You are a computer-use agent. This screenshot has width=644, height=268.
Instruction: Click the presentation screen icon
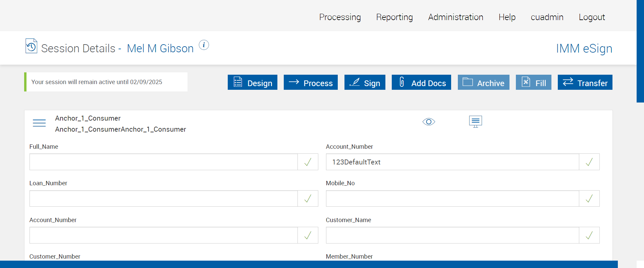[x=475, y=121]
